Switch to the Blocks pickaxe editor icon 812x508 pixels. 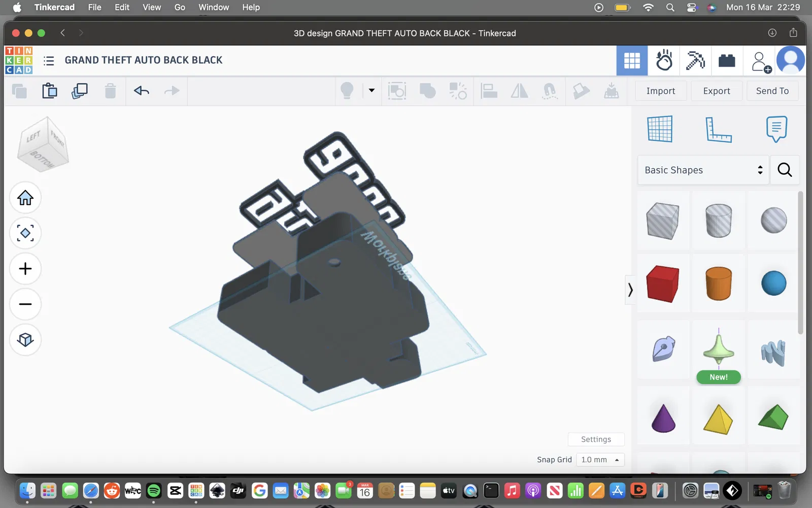pos(695,60)
